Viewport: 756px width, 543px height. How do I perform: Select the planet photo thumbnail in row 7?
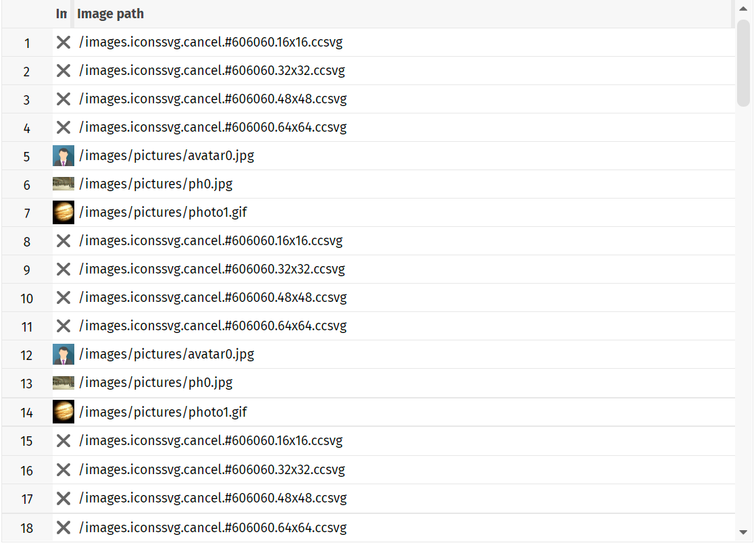tap(64, 213)
